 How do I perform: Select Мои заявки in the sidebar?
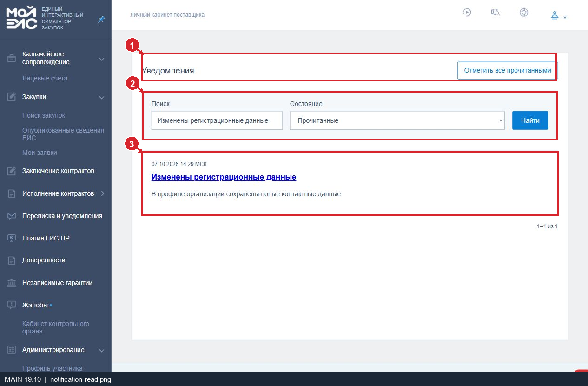tap(40, 153)
